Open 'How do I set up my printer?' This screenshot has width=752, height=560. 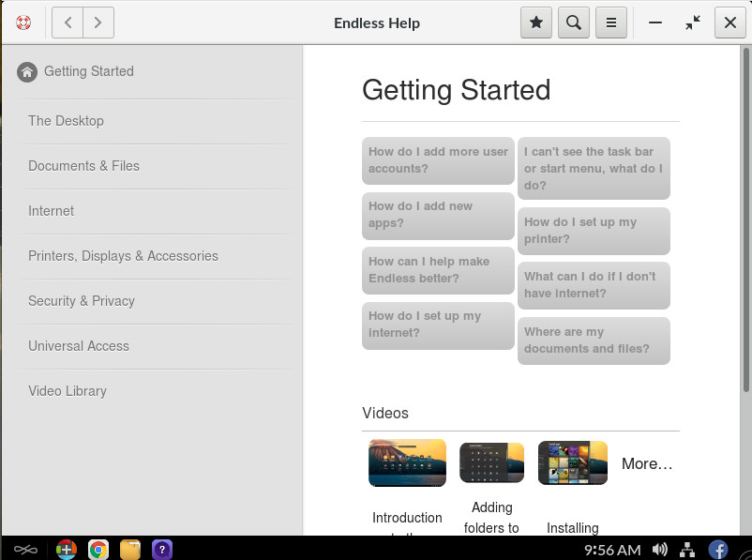click(x=594, y=231)
